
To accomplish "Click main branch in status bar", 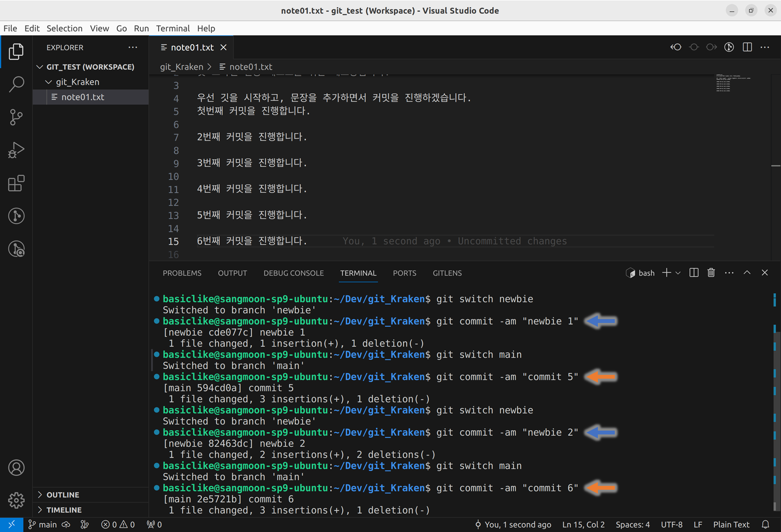I will point(42,525).
